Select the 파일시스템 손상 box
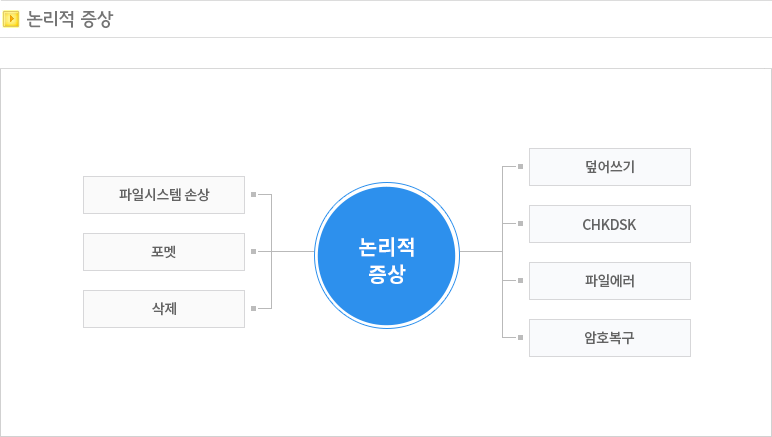Image resolution: width=772 pixels, height=437 pixels. point(164,195)
